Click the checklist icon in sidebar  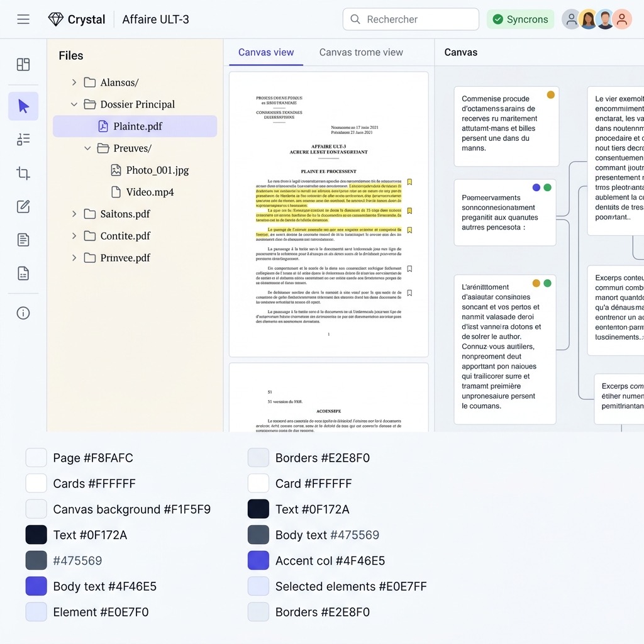[x=23, y=139]
